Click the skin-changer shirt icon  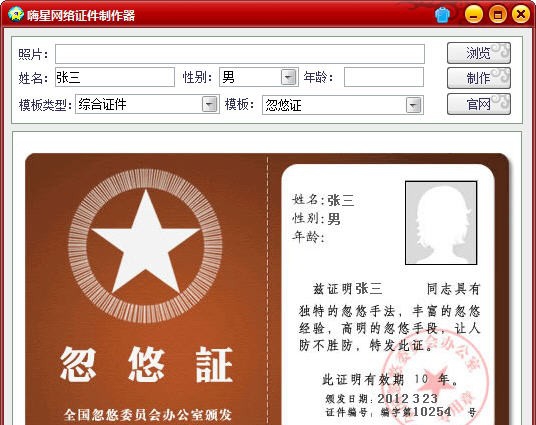[x=442, y=15]
